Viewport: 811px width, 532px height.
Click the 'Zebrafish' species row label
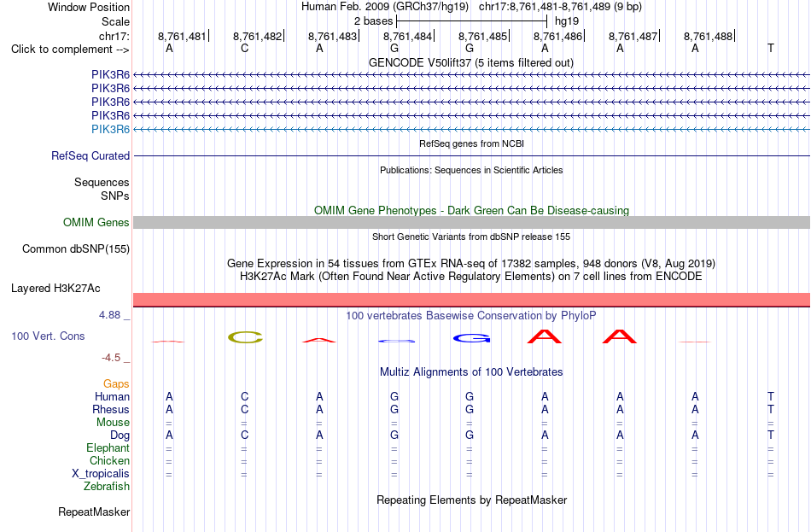point(107,487)
